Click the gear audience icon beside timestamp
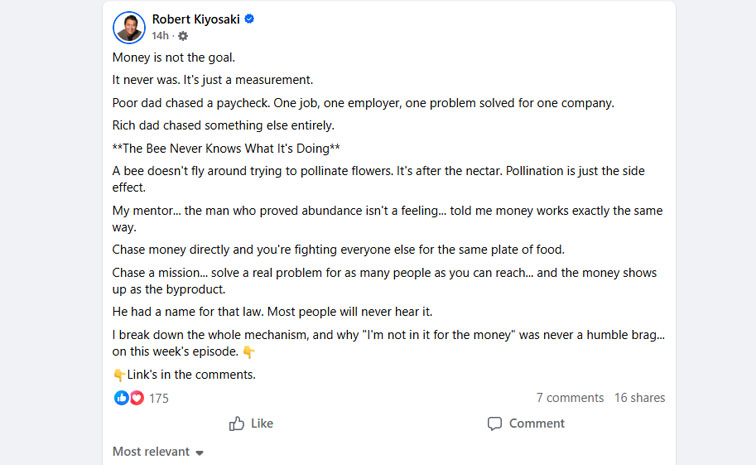 click(183, 36)
